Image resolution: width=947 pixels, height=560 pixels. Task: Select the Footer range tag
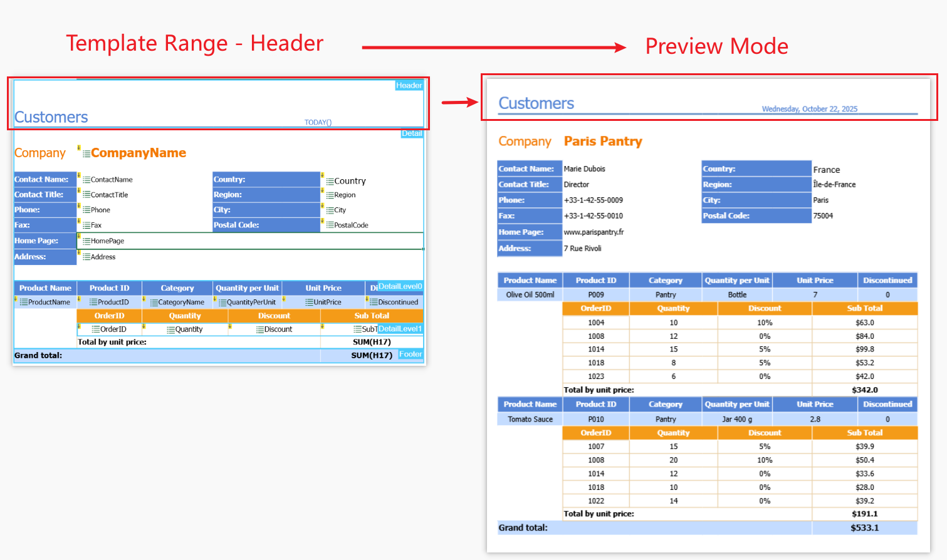point(410,355)
